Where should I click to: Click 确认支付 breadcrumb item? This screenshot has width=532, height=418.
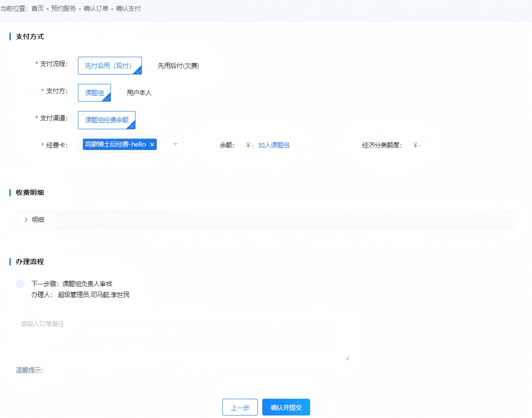click(x=128, y=8)
